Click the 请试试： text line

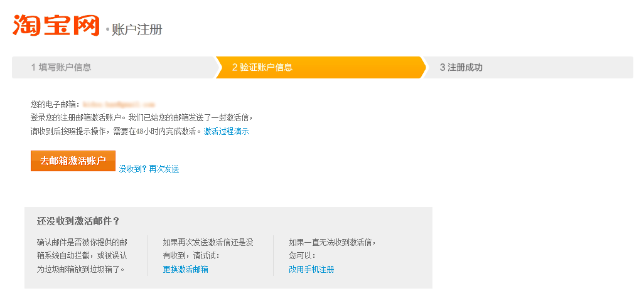(x=191, y=255)
